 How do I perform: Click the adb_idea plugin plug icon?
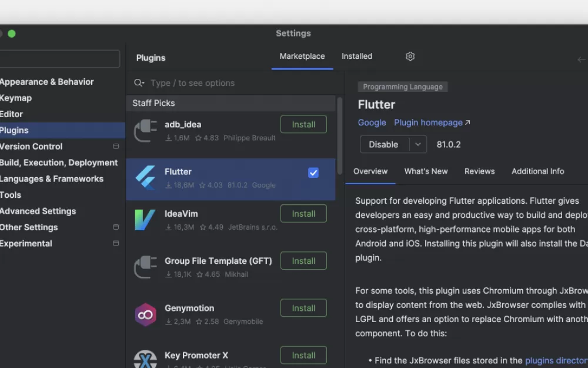[x=145, y=131]
